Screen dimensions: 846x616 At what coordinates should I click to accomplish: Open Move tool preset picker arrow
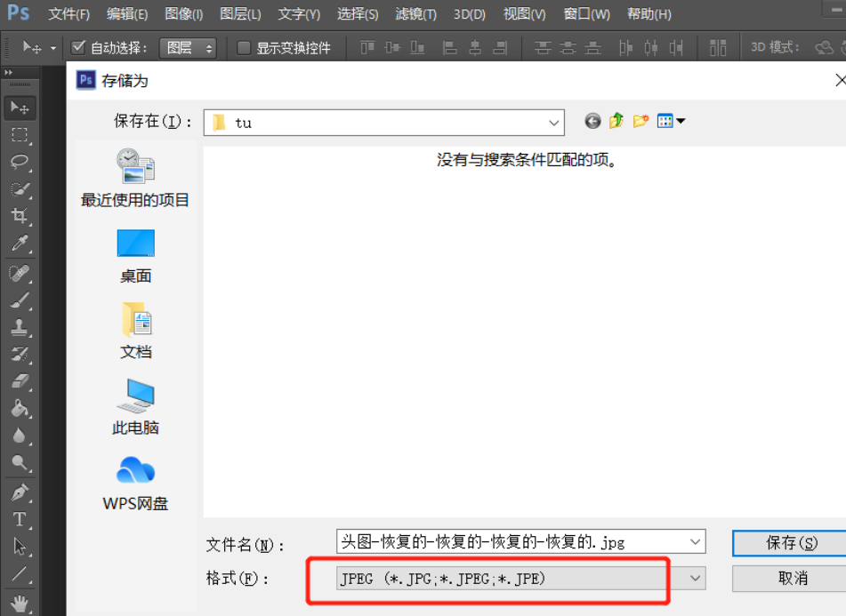(52, 48)
